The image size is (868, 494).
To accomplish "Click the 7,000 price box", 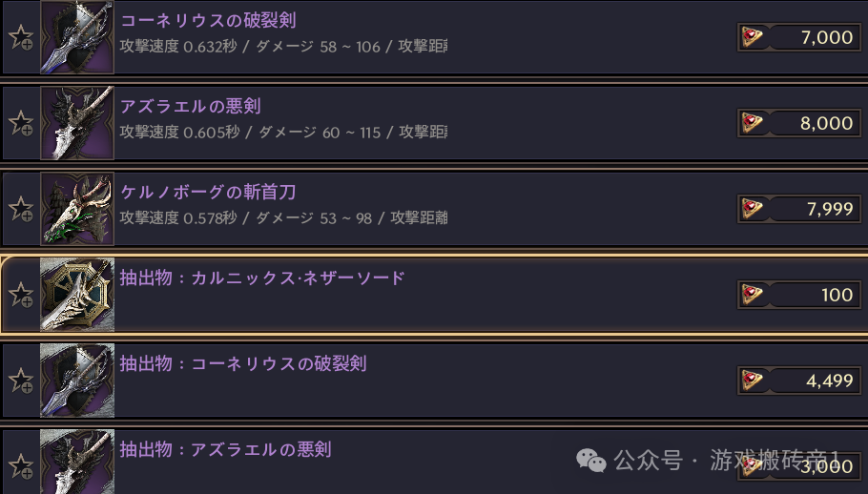I will click(x=799, y=37).
